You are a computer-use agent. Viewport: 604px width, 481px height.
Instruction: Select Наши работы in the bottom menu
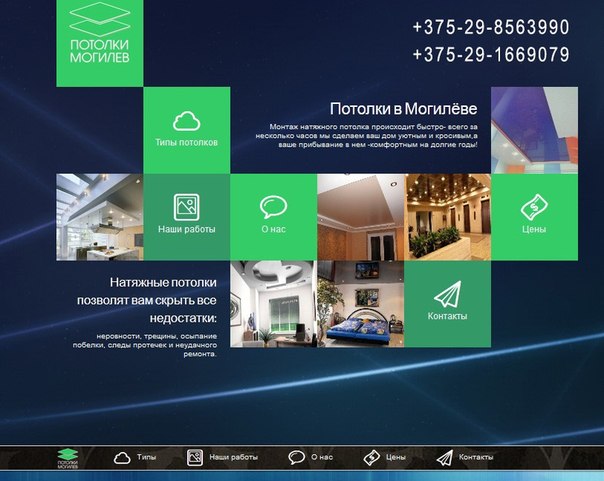pyautogui.click(x=233, y=457)
